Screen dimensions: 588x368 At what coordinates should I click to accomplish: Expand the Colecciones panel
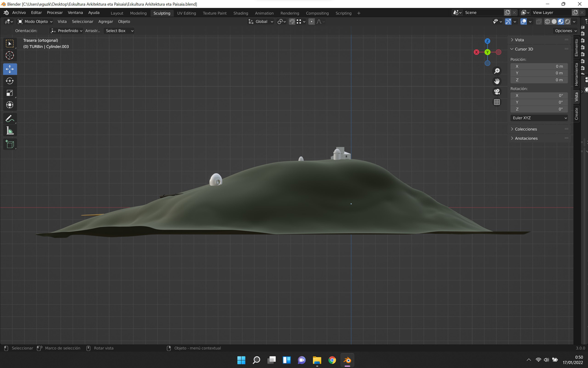click(x=526, y=129)
